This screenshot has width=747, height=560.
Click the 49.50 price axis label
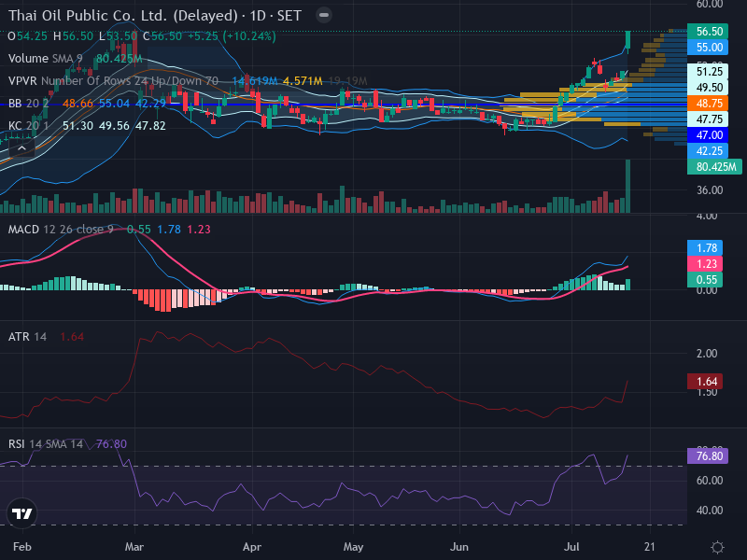[x=708, y=87]
